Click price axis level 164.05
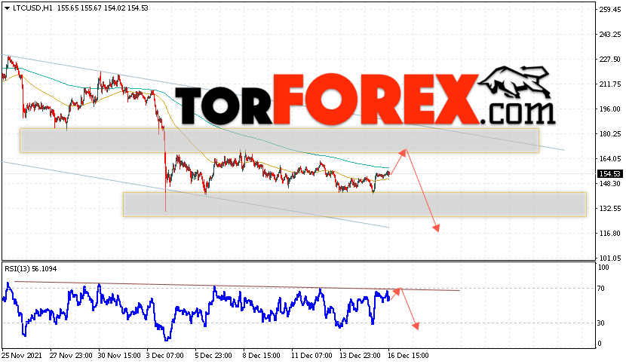Image resolution: width=626 pixels, height=364 pixels. tap(609, 158)
